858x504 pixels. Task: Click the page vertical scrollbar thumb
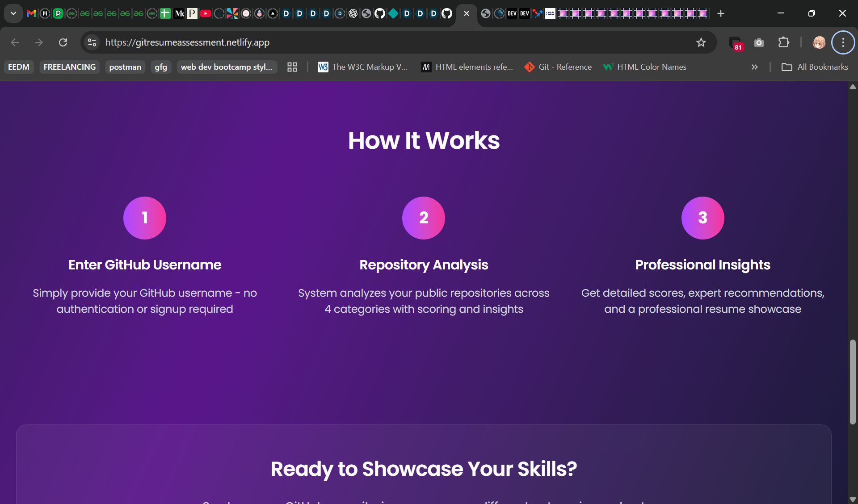tap(853, 382)
